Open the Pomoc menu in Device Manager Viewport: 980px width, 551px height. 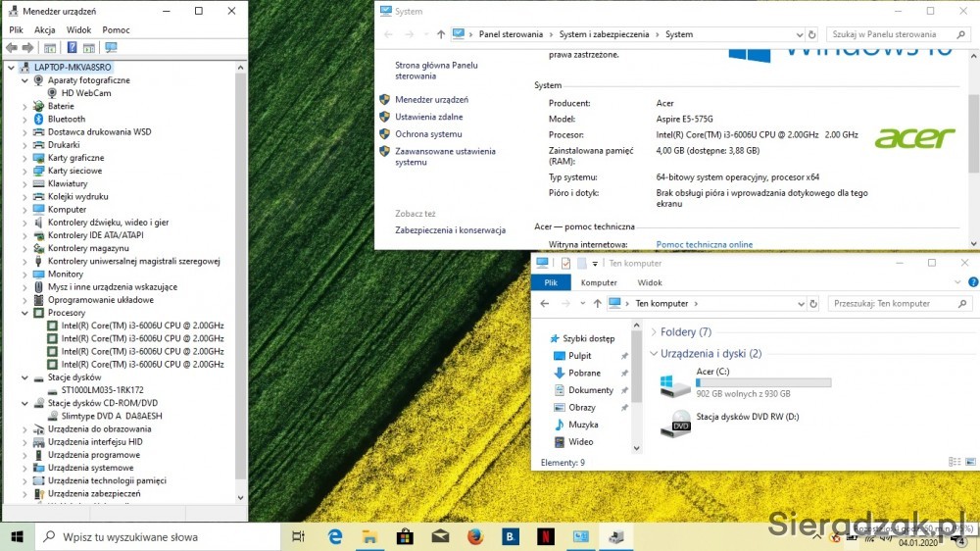116,30
